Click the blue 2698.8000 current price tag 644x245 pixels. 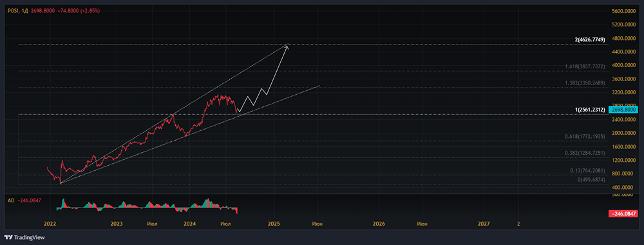623,110
